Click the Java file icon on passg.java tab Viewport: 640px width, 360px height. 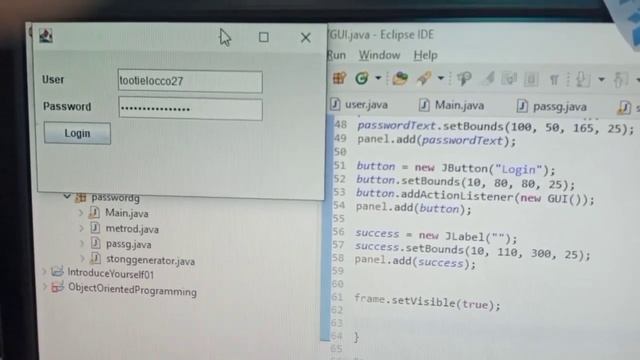(x=522, y=107)
